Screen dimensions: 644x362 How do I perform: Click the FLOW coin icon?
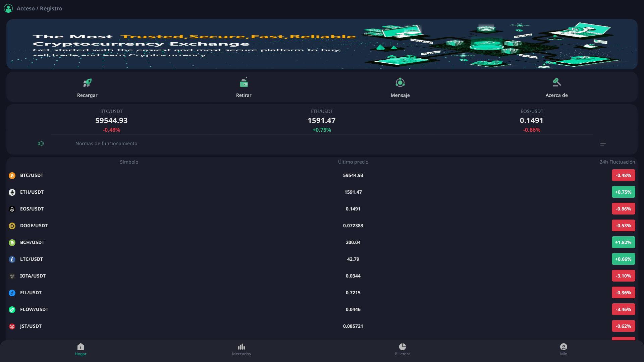(12, 310)
